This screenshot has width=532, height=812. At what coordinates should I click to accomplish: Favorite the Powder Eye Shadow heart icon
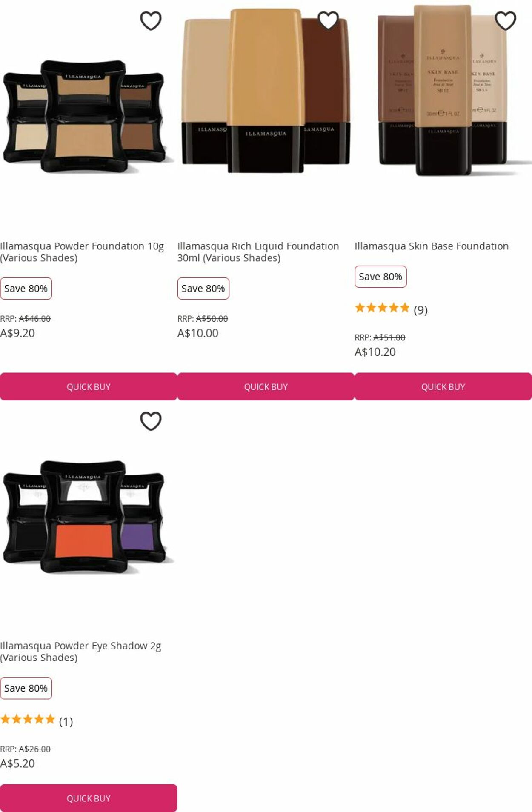click(x=151, y=421)
